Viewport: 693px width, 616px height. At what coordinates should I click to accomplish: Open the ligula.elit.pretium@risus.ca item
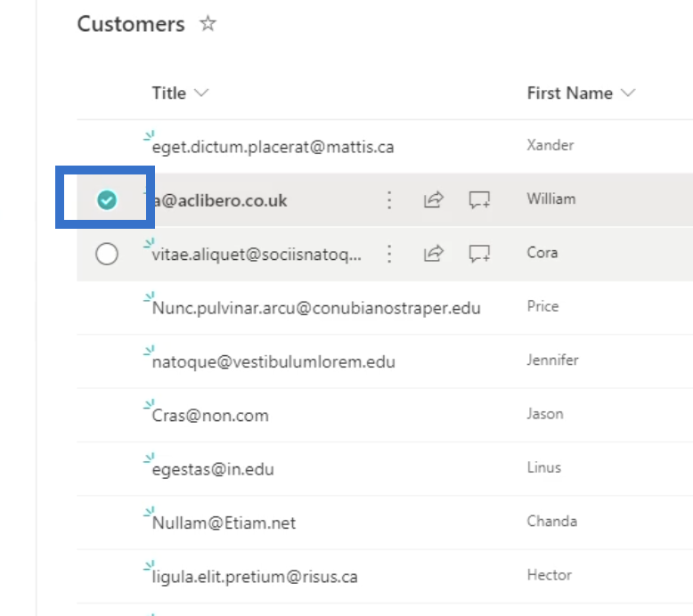255,577
